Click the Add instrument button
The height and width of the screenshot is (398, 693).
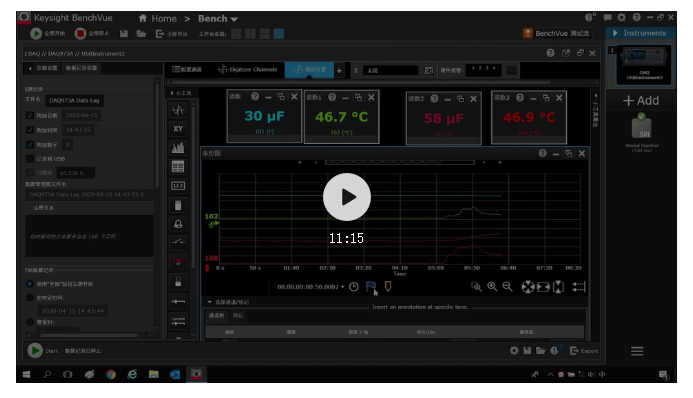641,101
